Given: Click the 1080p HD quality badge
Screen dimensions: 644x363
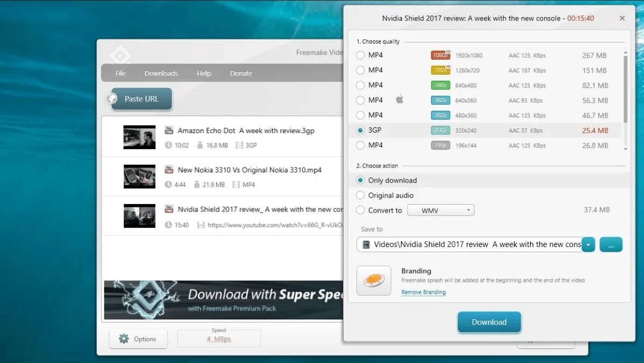Looking at the screenshot, I should click(440, 55).
